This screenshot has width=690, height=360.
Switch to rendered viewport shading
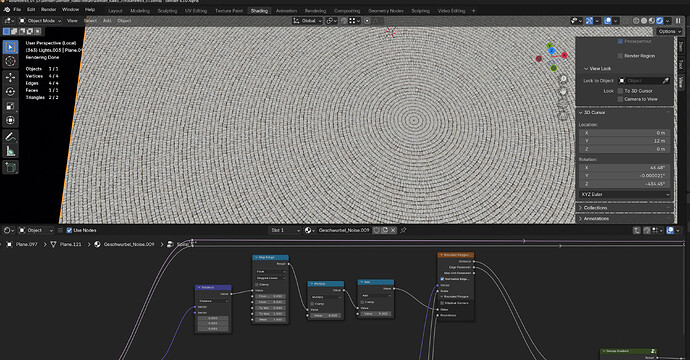[x=660, y=21]
